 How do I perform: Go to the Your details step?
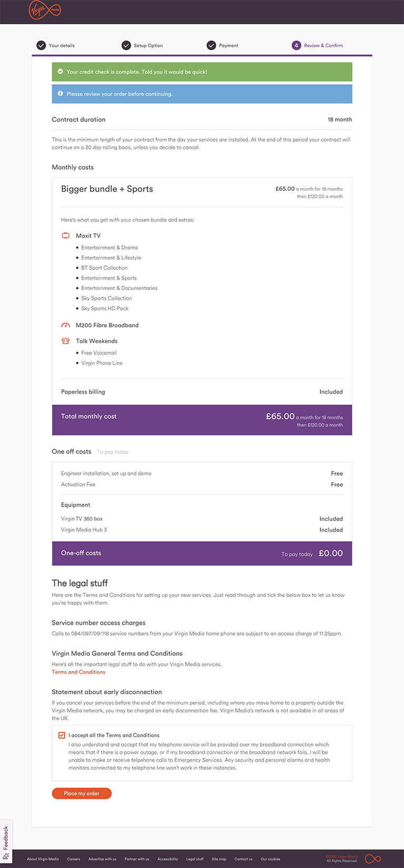point(62,46)
